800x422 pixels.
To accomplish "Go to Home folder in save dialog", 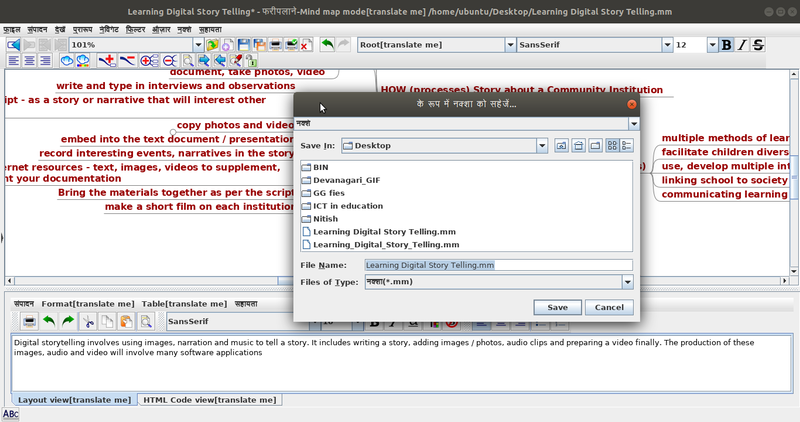I will click(578, 146).
